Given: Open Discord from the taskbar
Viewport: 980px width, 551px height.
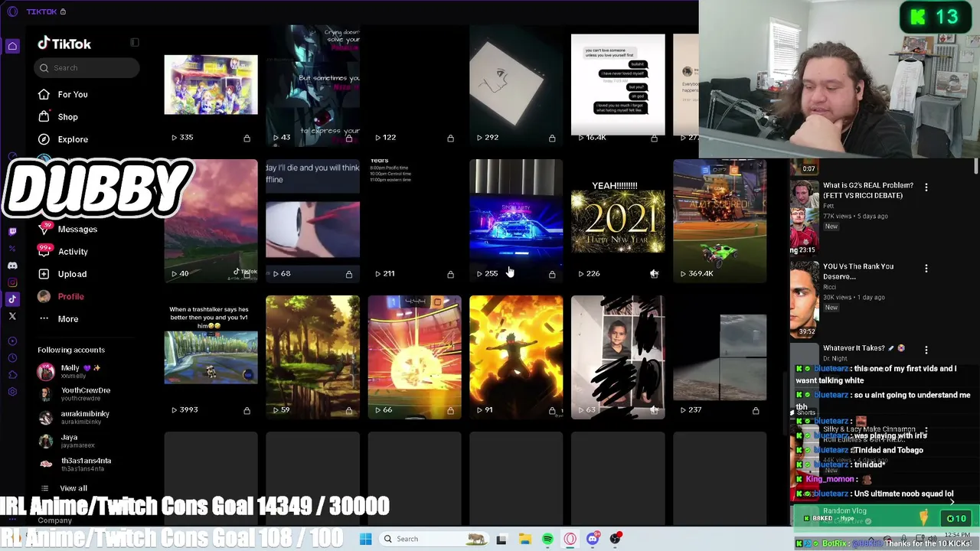Looking at the screenshot, I should coord(593,540).
